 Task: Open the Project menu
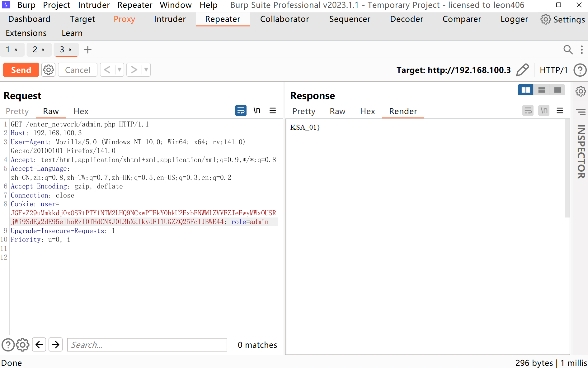click(x=57, y=5)
